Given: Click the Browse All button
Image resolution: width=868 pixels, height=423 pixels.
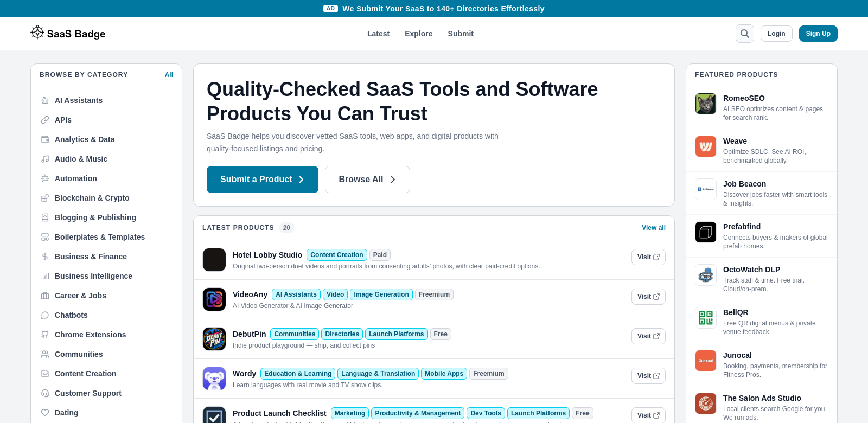Looking at the screenshot, I should pyautogui.click(x=367, y=180).
